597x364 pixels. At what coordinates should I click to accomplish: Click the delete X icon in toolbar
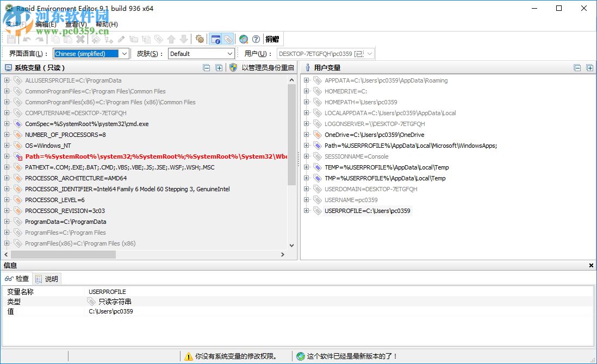pyautogui.click(x=80, y=39)
